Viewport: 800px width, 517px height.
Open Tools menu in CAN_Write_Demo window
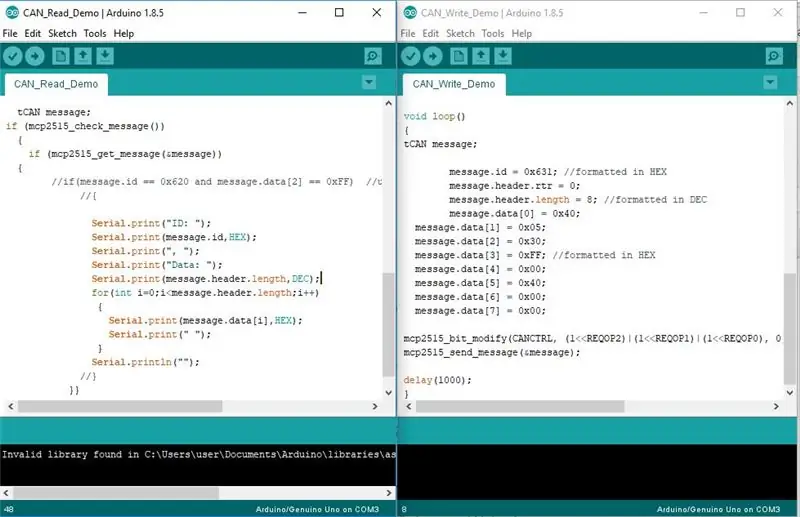click(x=493, y=34)
